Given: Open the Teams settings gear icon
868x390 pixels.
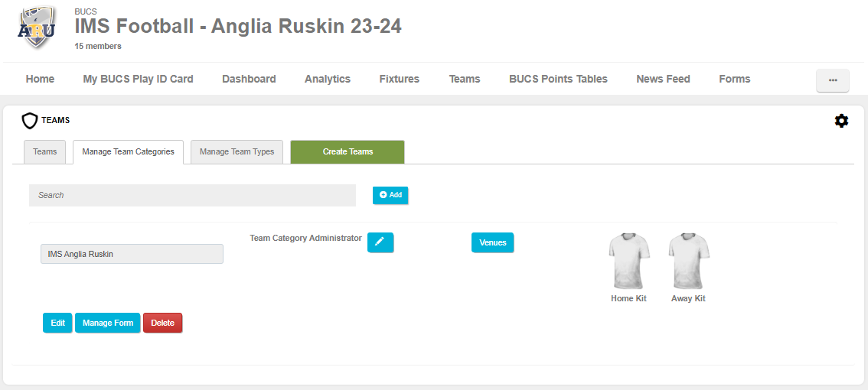Looking at the screenshot, I should click(841, 121).
